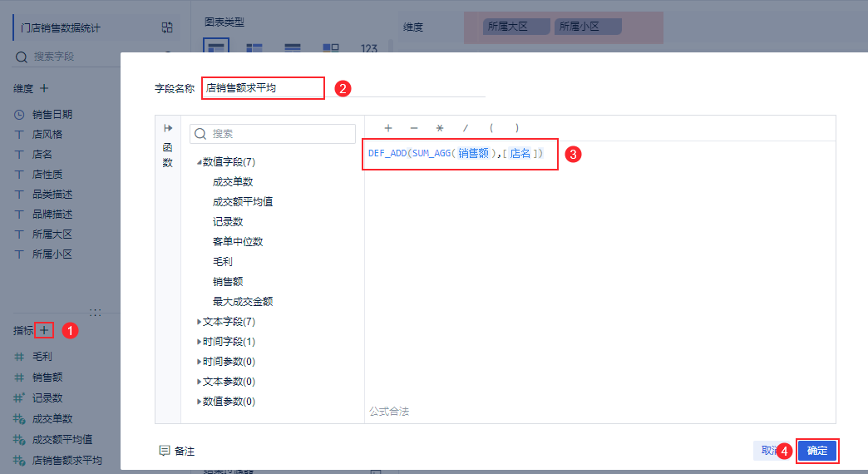
Task: Click the plus icon next to 维度 in sidebar
Action: click(x=44, y=88)
